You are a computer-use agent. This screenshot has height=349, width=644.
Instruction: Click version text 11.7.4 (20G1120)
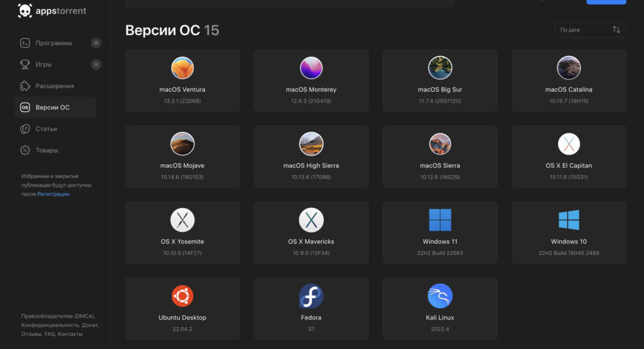tap(440, 101)
